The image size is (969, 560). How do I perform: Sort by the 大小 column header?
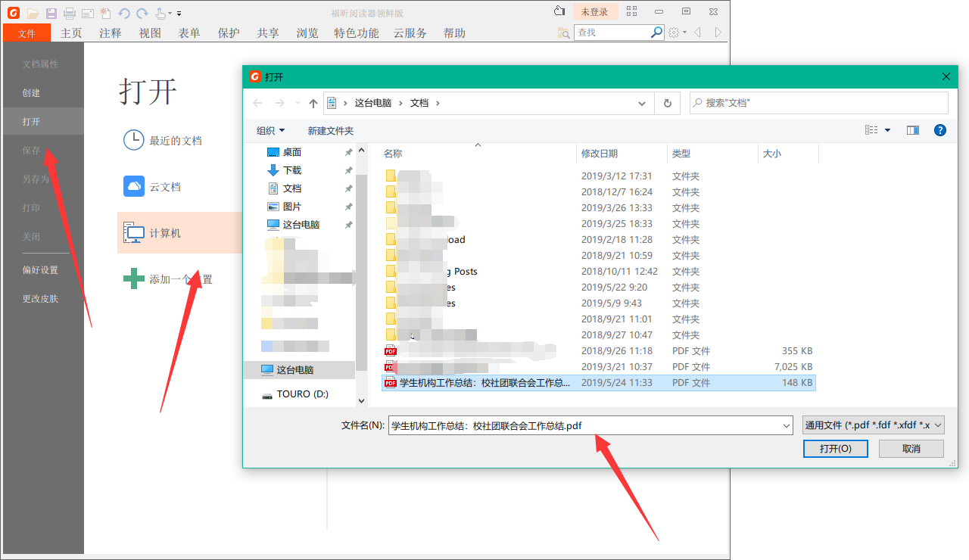tap(788, 154)
